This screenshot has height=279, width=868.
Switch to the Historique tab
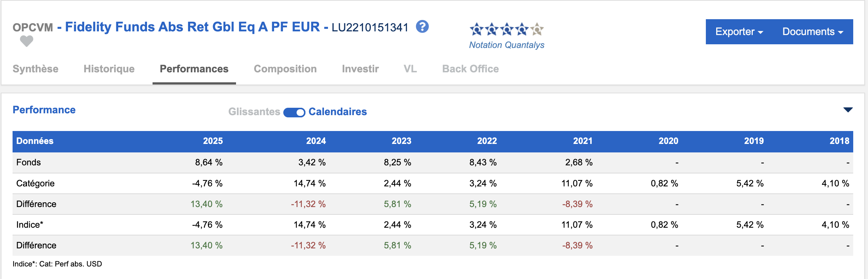(x=109, y=69)
